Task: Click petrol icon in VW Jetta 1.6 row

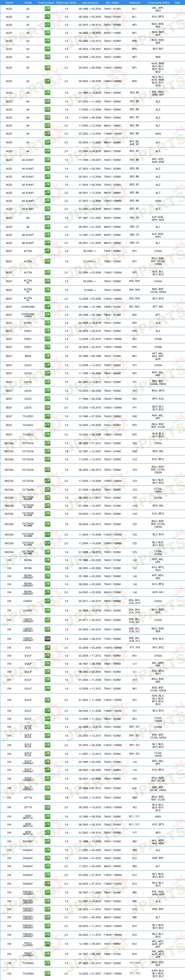Action: click(47, 798)
